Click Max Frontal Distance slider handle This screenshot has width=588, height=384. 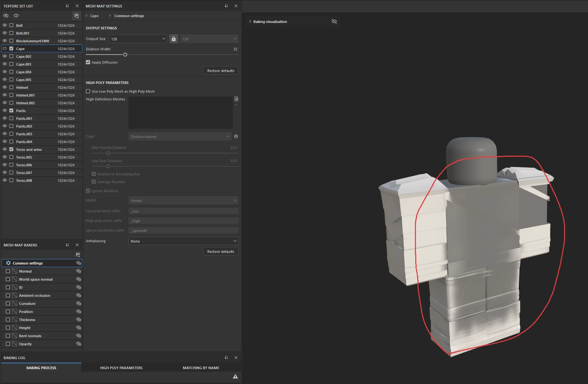click(x=108, y=153)
